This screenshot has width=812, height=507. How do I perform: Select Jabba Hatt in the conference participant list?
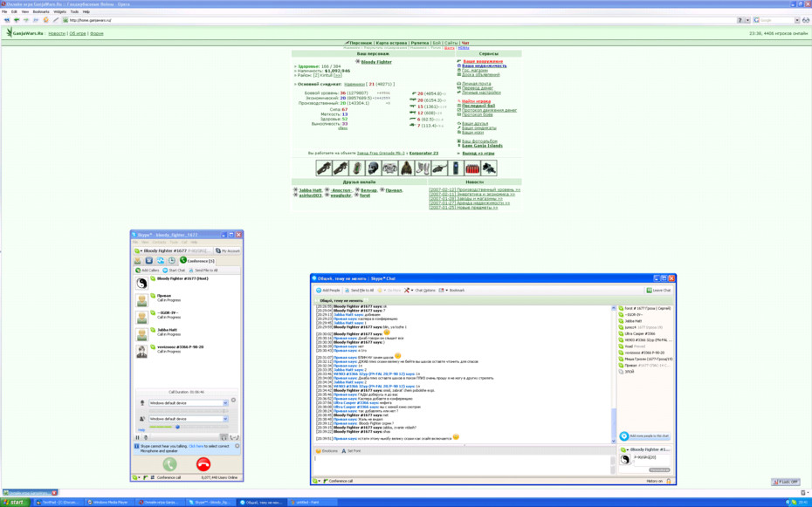[187, 333]
